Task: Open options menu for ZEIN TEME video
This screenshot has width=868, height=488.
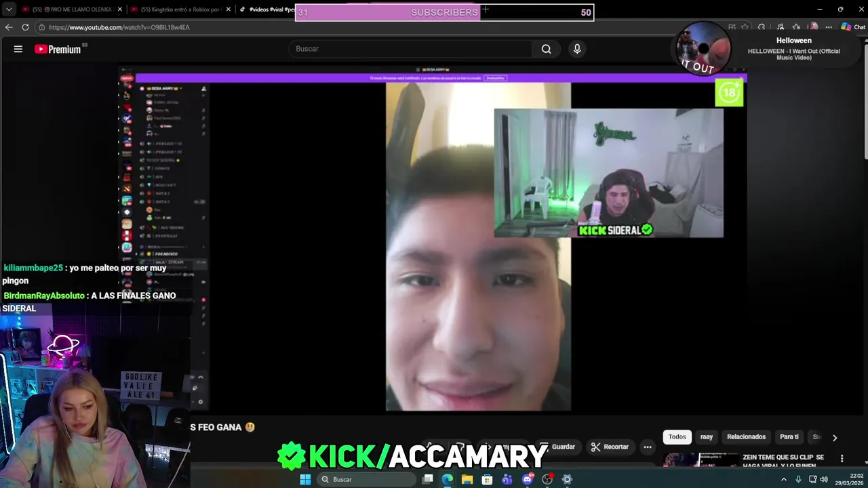Action: [x=842, y=459]
